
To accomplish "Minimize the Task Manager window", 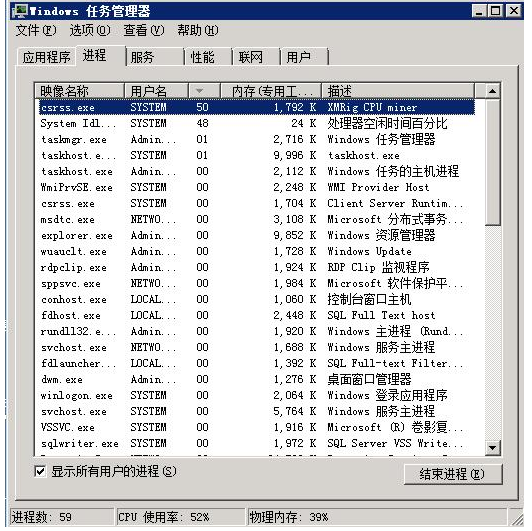I will click(479, 11).
